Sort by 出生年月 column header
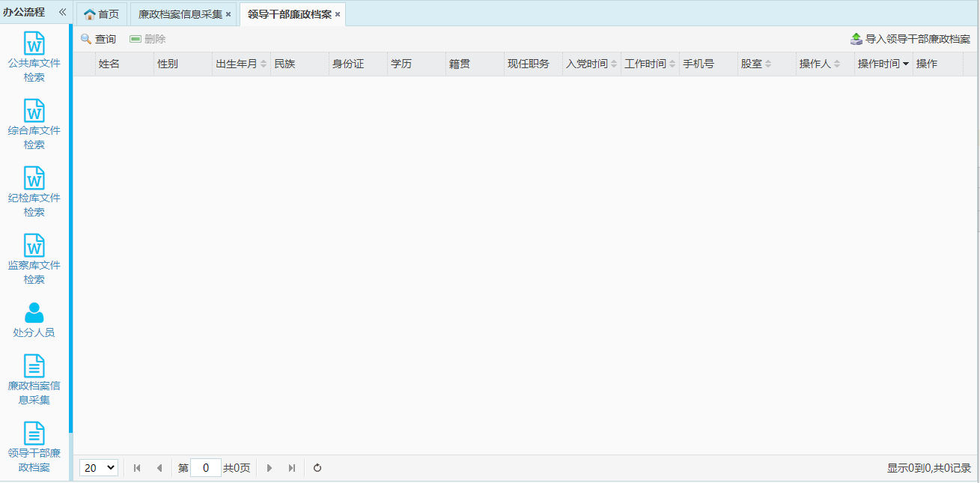Viewport: 980px width, 483px height. click(240, 64)
